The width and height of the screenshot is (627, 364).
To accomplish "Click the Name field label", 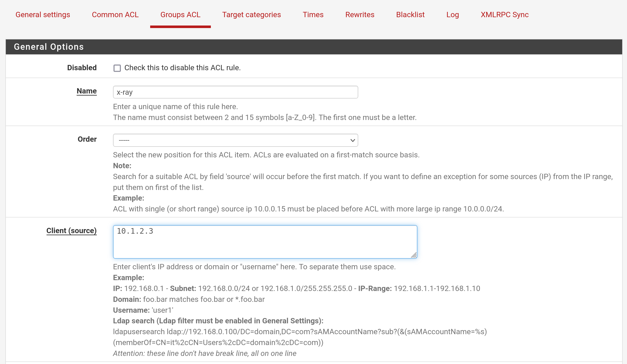I will (87, 91).
